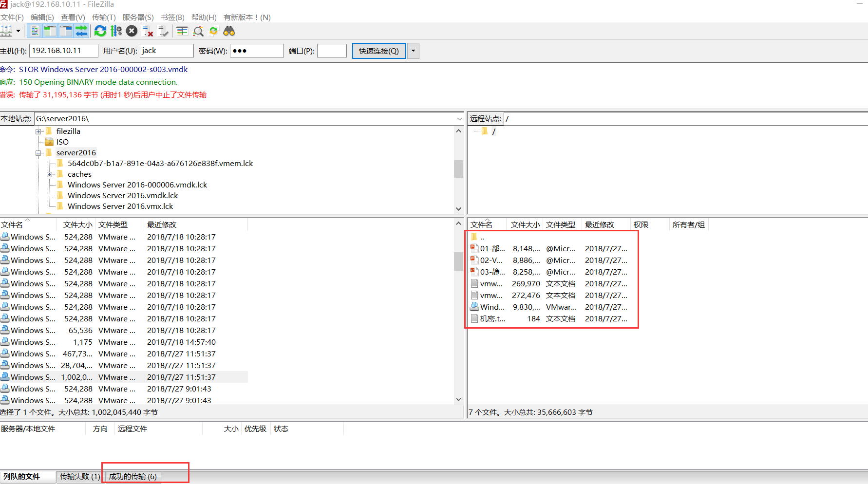Screen dimensions: 868x484
Task: Select remote file 02-V icon
Action: point(474,260)
